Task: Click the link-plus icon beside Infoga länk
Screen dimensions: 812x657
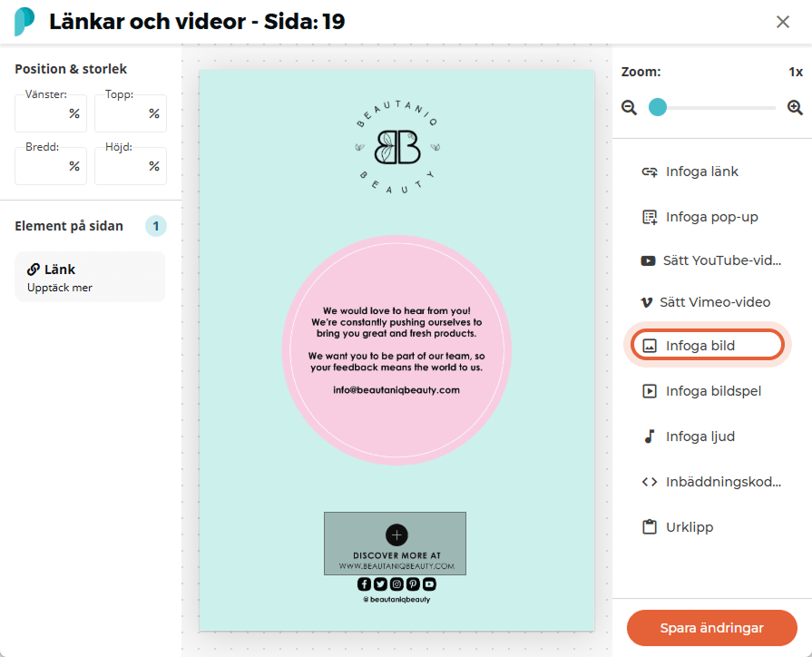Action: click(650, 172)
